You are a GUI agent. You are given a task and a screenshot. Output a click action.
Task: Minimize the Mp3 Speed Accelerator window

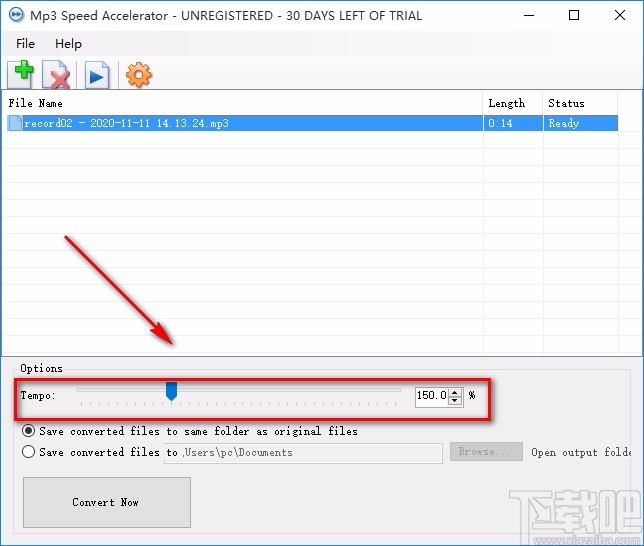529,16
